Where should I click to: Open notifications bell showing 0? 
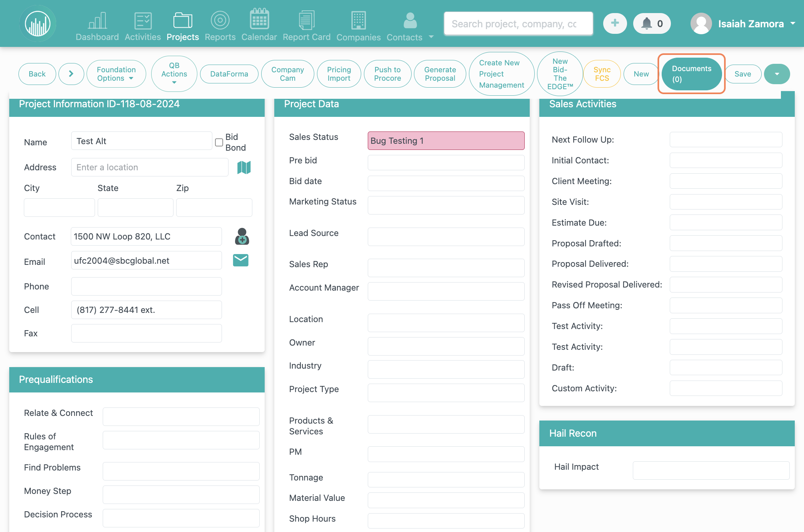point(652,23)
